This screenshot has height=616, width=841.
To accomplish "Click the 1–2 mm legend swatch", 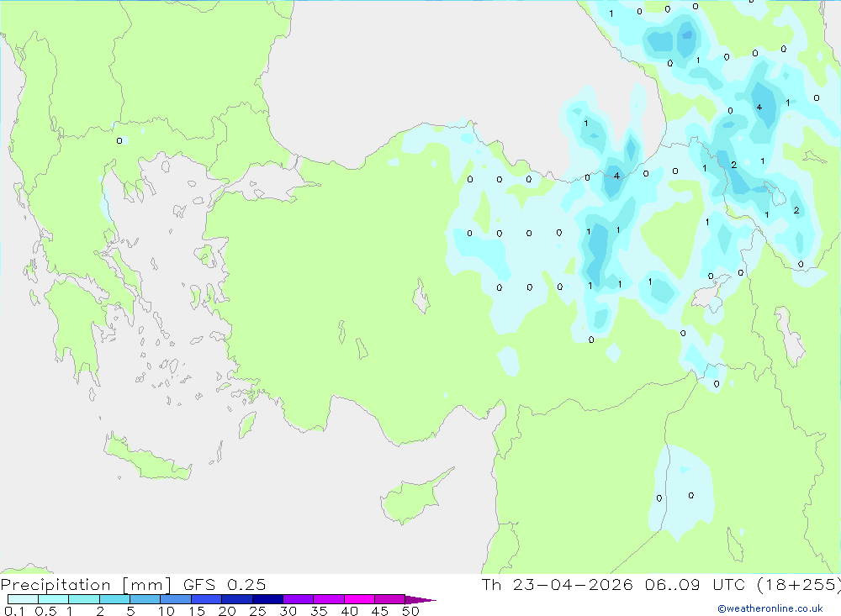I will 84,599.
